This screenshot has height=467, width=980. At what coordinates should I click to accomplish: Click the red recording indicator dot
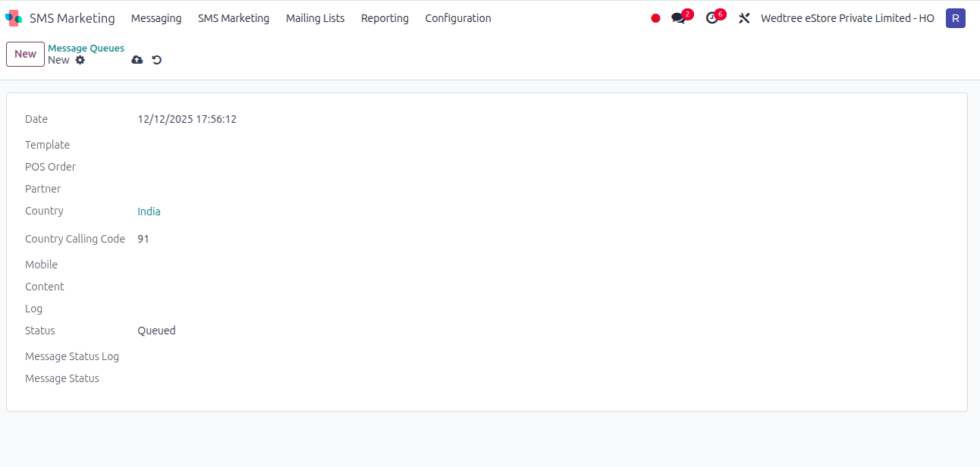click(x=655, y=17)
